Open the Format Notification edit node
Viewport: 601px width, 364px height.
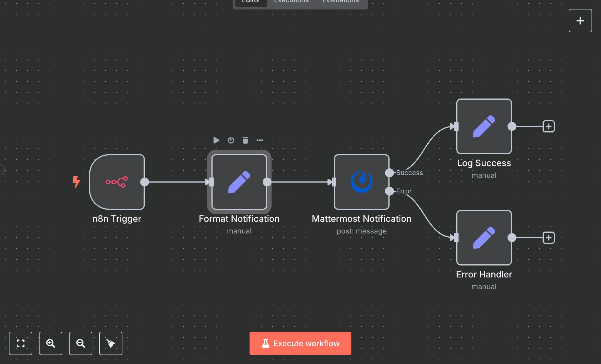click(239, 182)
